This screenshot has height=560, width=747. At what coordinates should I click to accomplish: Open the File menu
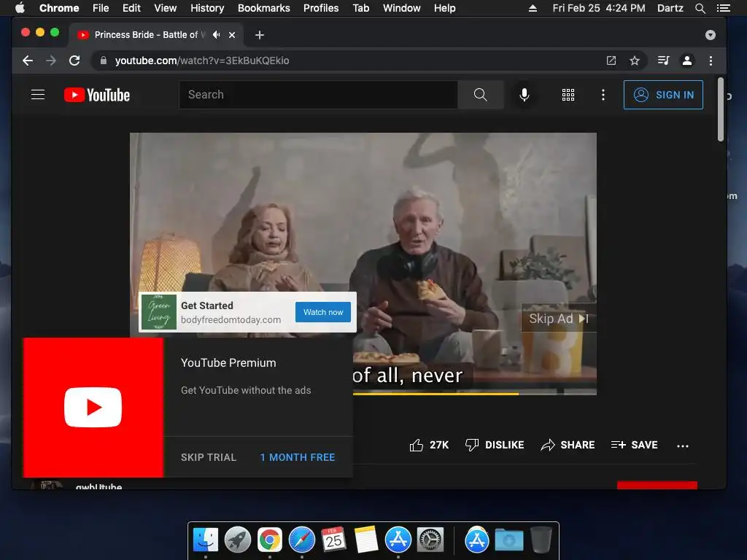tap(101, 8)
